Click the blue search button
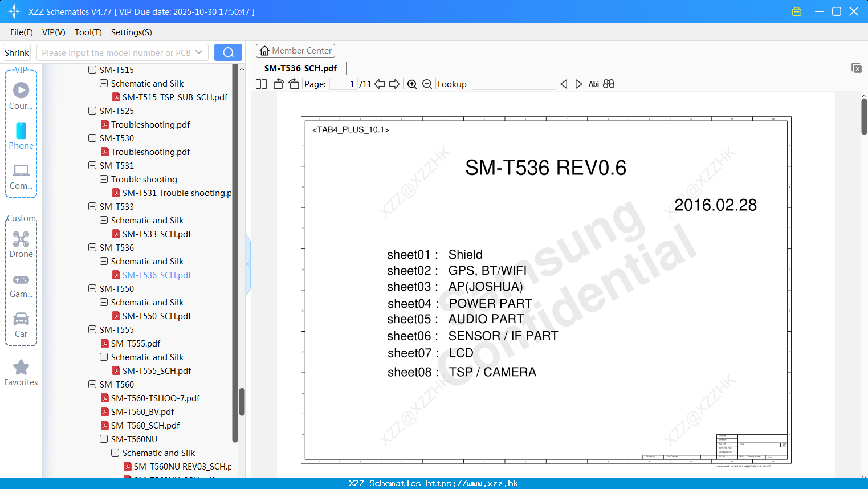Screen dimensions: 868x489 pyautogui.click(x=228, y=52)
